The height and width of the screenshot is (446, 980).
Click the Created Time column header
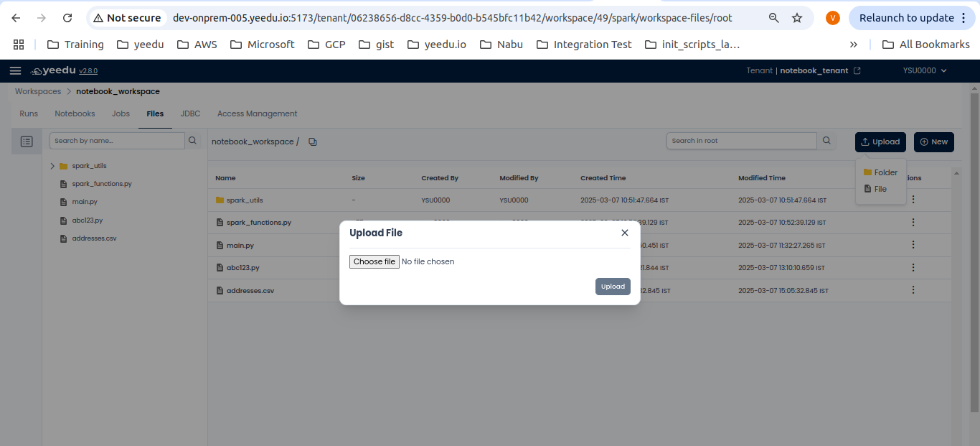603,178
